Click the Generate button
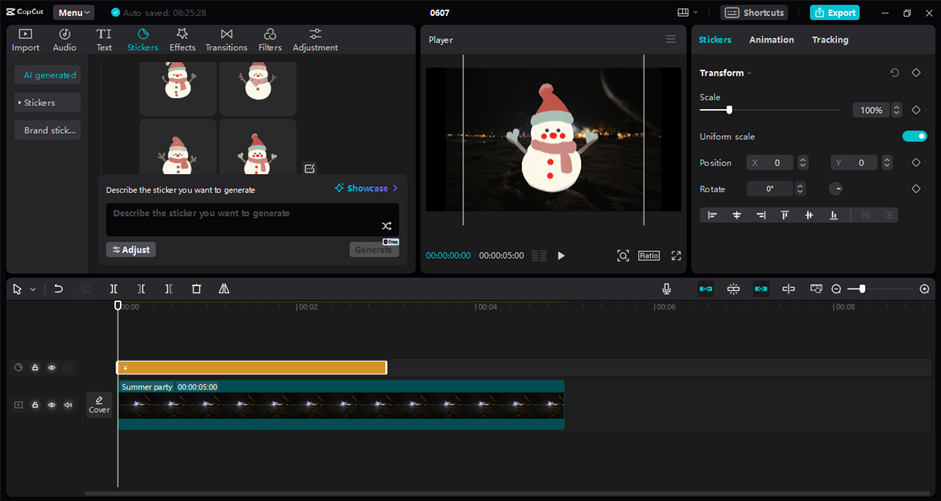This screenshot has height=501, width=941. 374,250
